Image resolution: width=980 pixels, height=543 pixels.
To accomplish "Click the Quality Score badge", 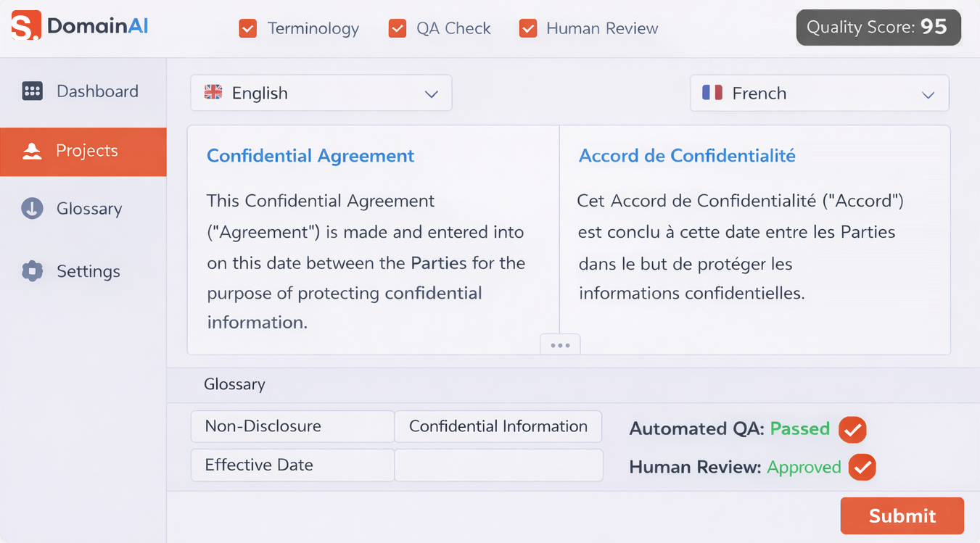I will coord(878,28).
